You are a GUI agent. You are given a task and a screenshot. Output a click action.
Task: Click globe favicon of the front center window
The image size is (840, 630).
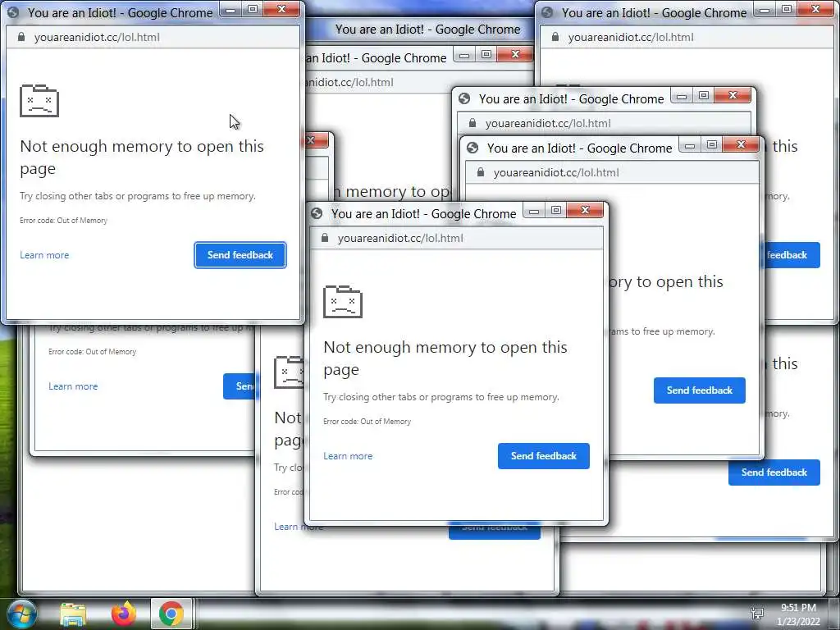pos(317,214)
